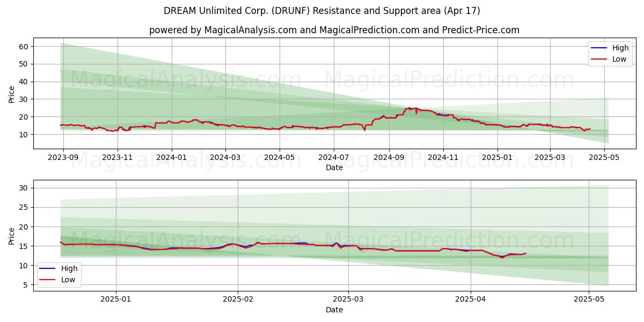Click the '2025-05' x-axis label on the bottom chart
Viewport: 644px width, 322px height.
click(x=589, y=300)
